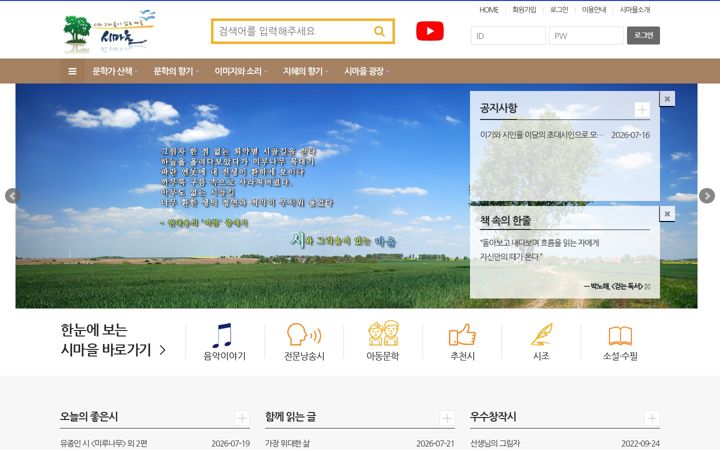Viewport: 720px width, 450px height.
Task: Expand 문학의 향기 menu
Action: pyautogui.click(x=176, y=71)
